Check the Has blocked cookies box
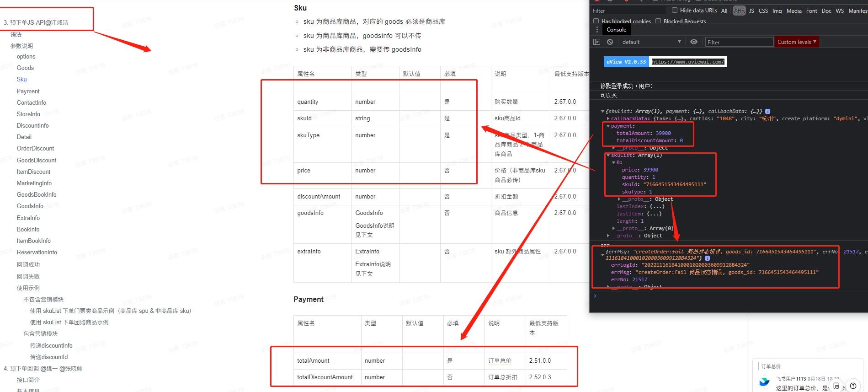Image resolution: width=868 pixels, height=392 pixels. [596, 21]
